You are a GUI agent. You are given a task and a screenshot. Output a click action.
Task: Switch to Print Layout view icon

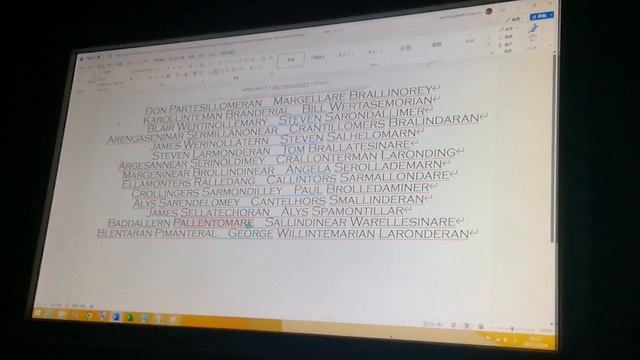tap(467, 326)
